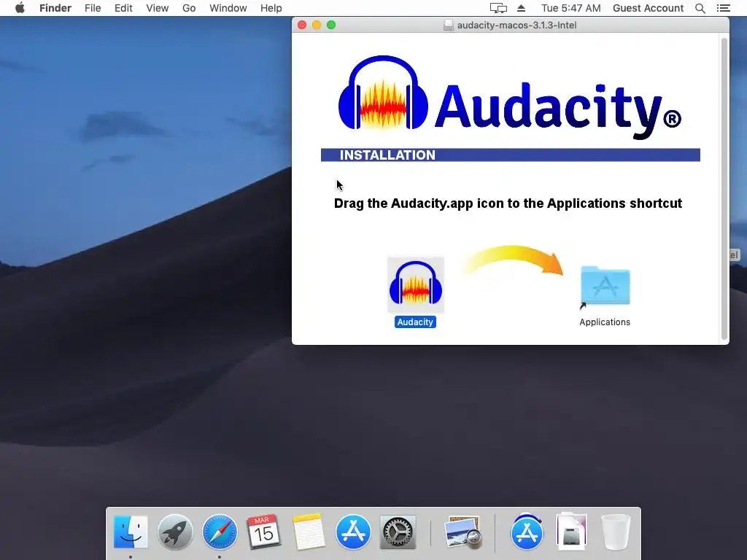Viewport: 747px width, 560px height.
Task: Open Notes app in the Dock
Action: (309, 532)
